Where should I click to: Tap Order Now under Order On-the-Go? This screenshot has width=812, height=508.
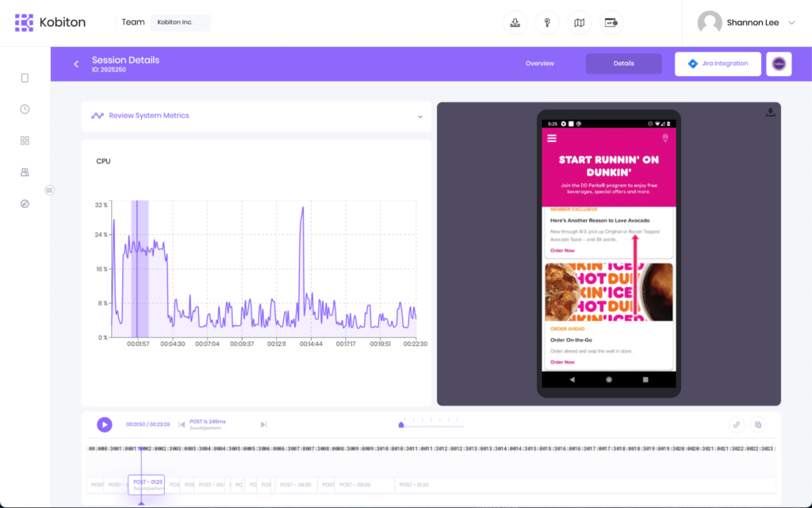[x=562, y=362]
